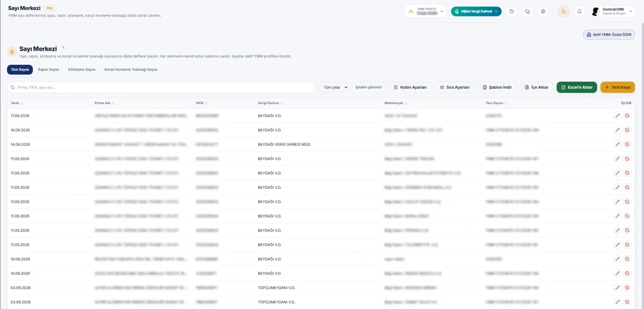This screenshot has width=644, height=309.
Task: Export the table with Excel'e Aktar
Action: pyautogui.click(x=577, y=87)
